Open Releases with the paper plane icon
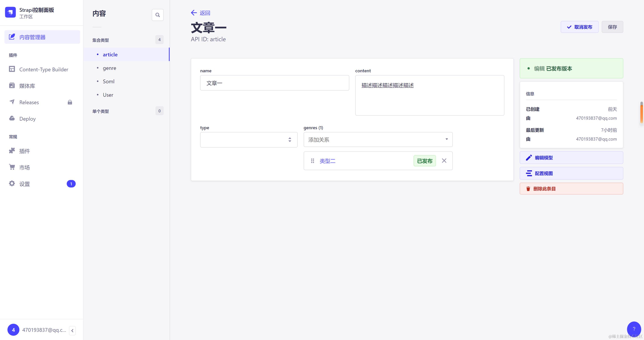 click(x=29, y=102)
